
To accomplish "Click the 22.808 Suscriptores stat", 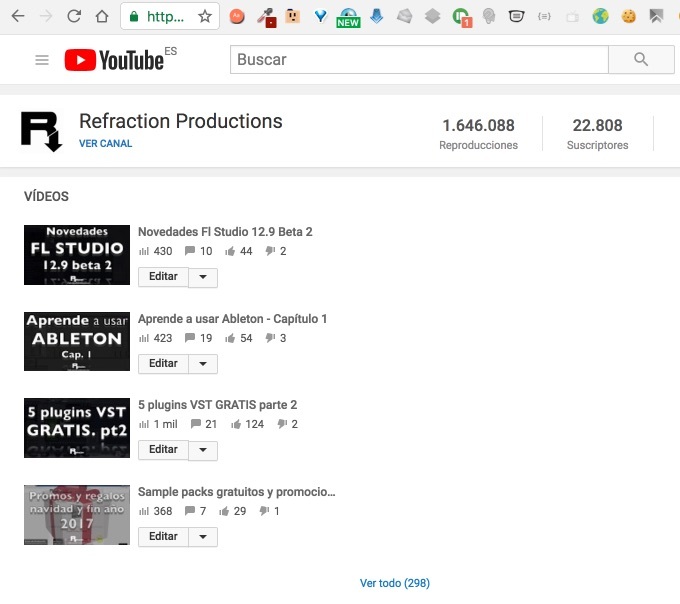I will click(598, 134).
